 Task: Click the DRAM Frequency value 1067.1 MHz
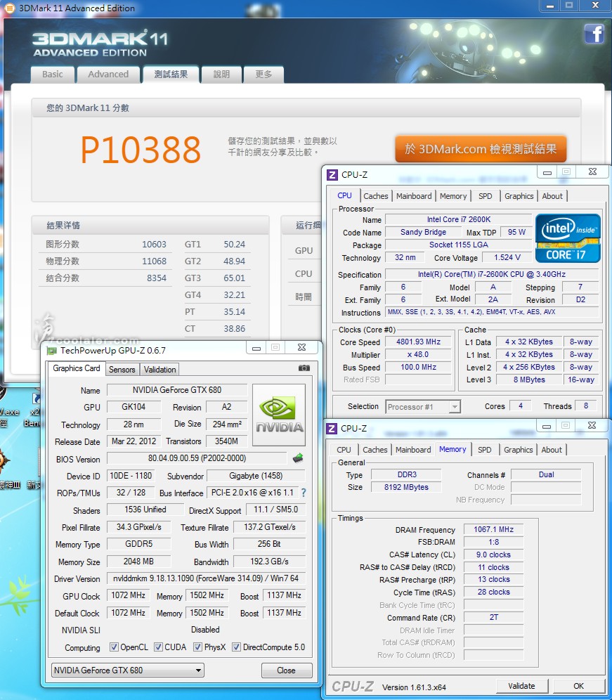click(x=494, y=529)
